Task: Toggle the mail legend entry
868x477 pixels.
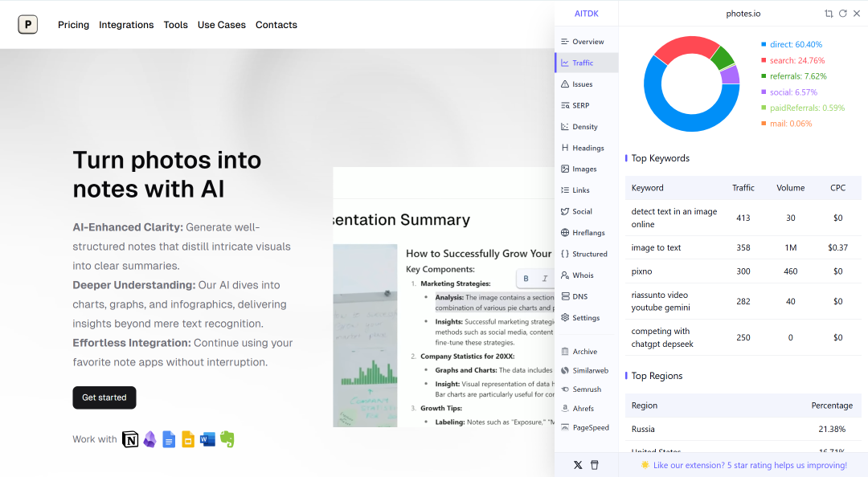Action: pyautogui.click(x=787, y=124)
